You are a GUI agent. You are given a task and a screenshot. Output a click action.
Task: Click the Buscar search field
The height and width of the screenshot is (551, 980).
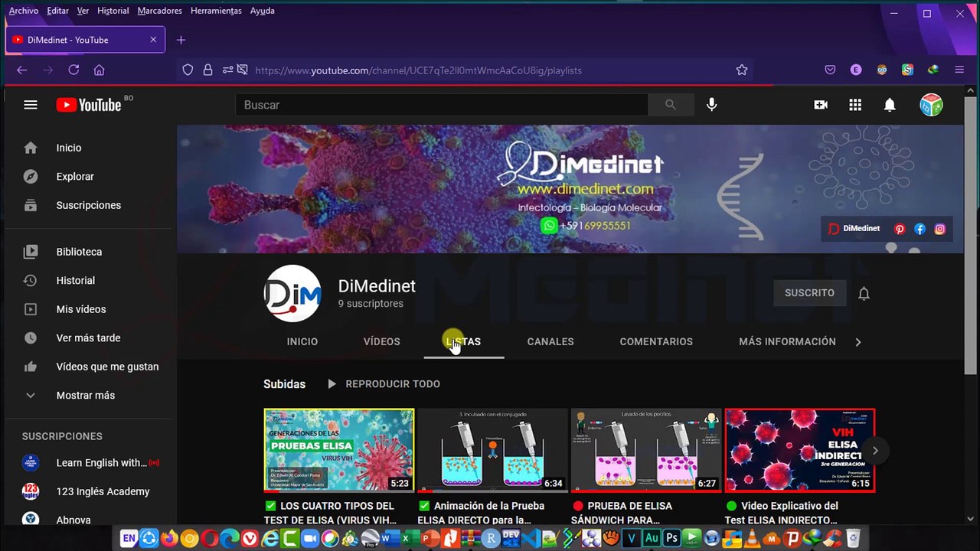442,105
